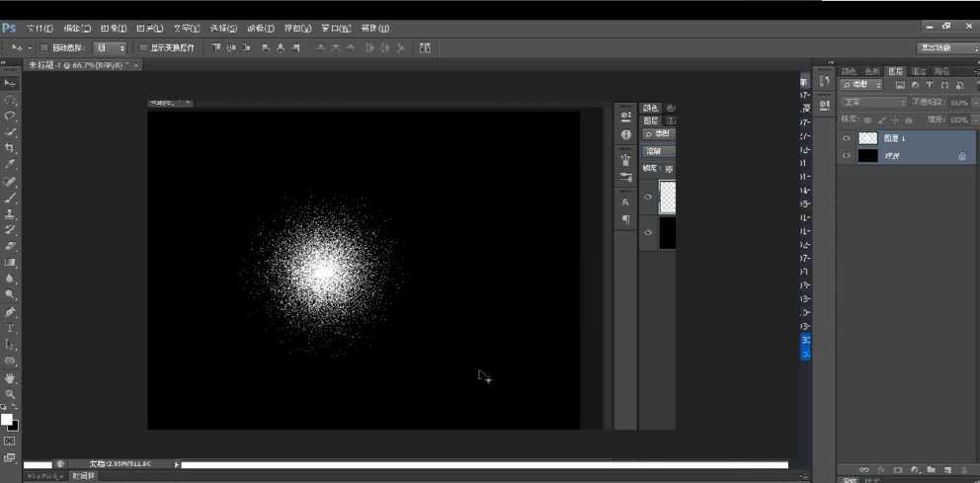Select the Layer 1 thumbnail
The image size is (980, 483).
click(867, 139)
